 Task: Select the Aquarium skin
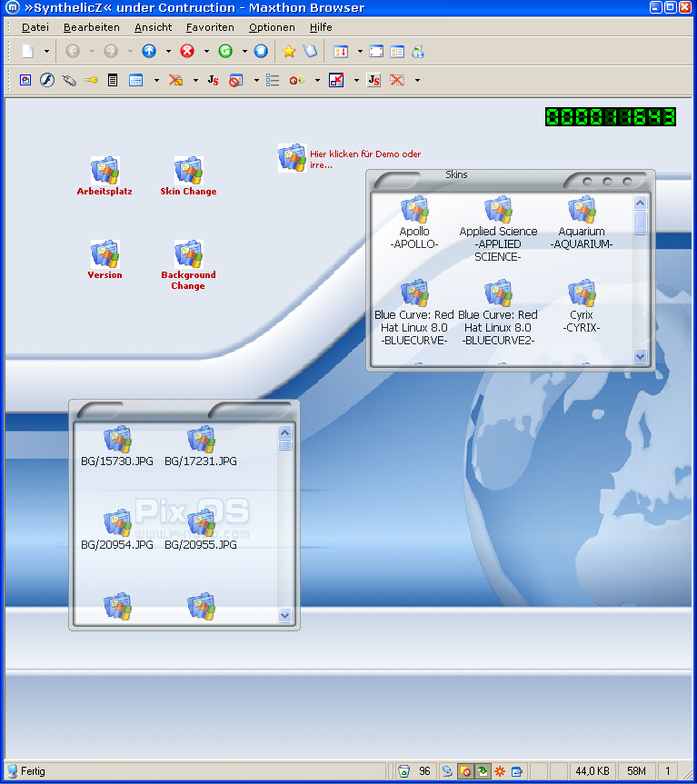(x=582, y=223)
